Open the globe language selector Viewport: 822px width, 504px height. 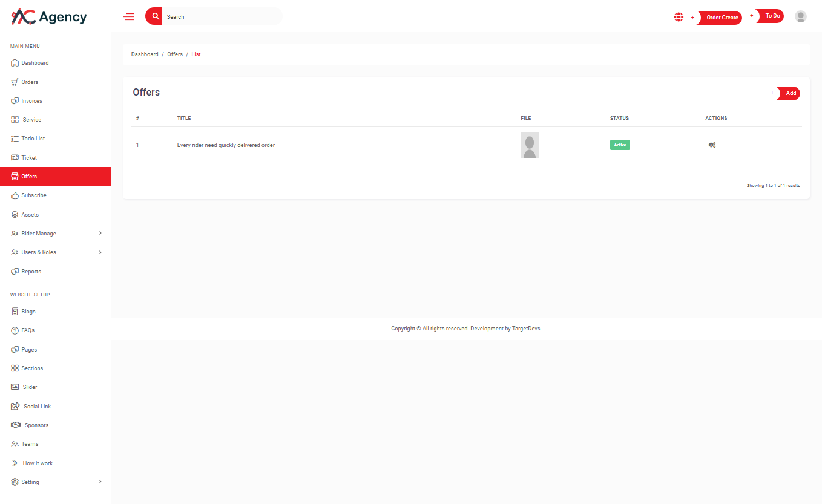coord(679,17)
